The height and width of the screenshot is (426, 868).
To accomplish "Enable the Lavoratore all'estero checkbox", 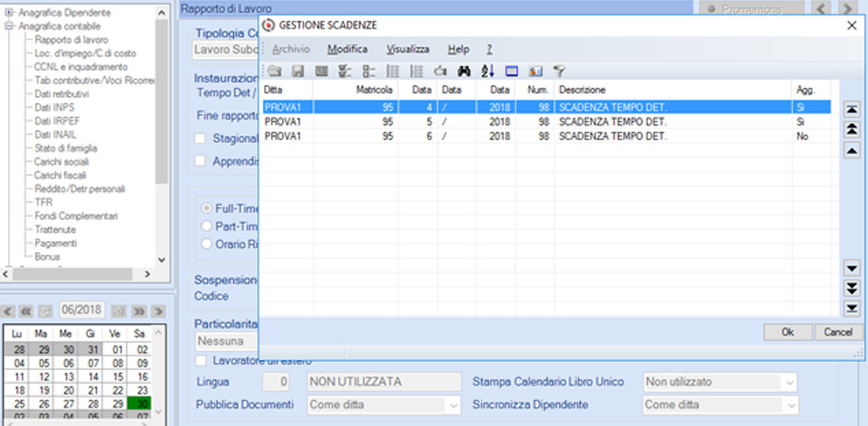I will coord(200,361).
